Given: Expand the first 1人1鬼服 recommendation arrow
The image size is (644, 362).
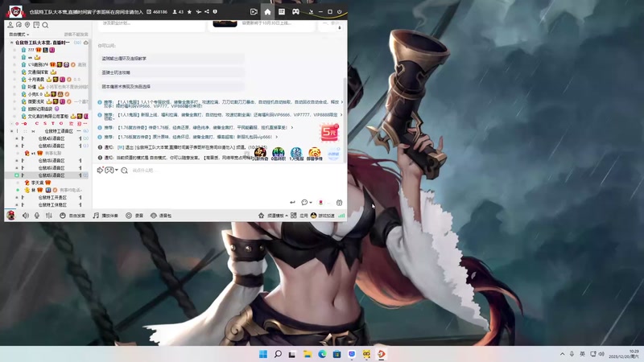Looking at the screenshot, I should pos(341,102).
